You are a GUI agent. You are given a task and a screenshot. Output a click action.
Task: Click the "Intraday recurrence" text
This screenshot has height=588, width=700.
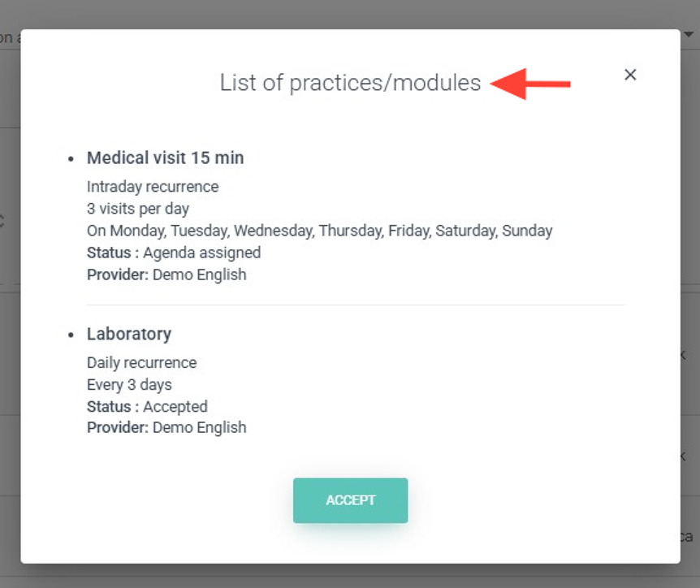(x=153, y=187)
